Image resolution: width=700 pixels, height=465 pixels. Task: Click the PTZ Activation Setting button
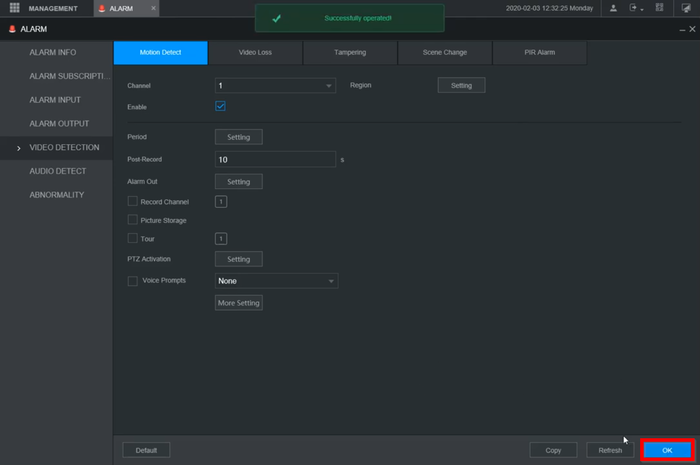(x=238, y=259)
